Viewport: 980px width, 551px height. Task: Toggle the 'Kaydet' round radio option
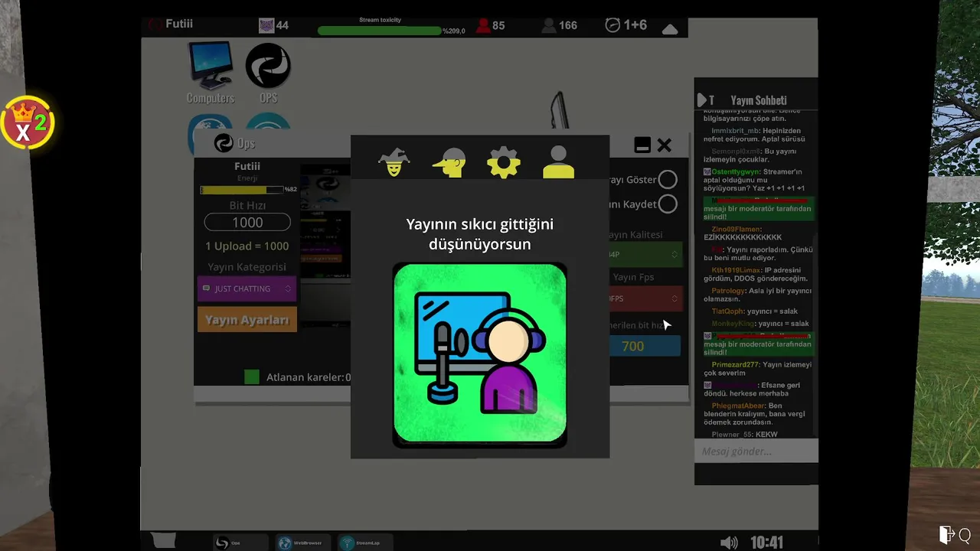pyautogui.click(x=668, y=204)
